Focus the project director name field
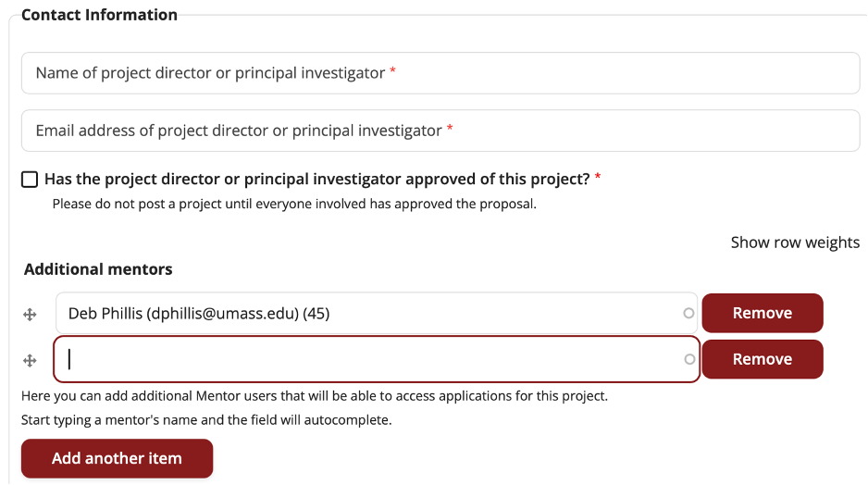Screen dimensions: 868x485 click(x=440, y=73)
